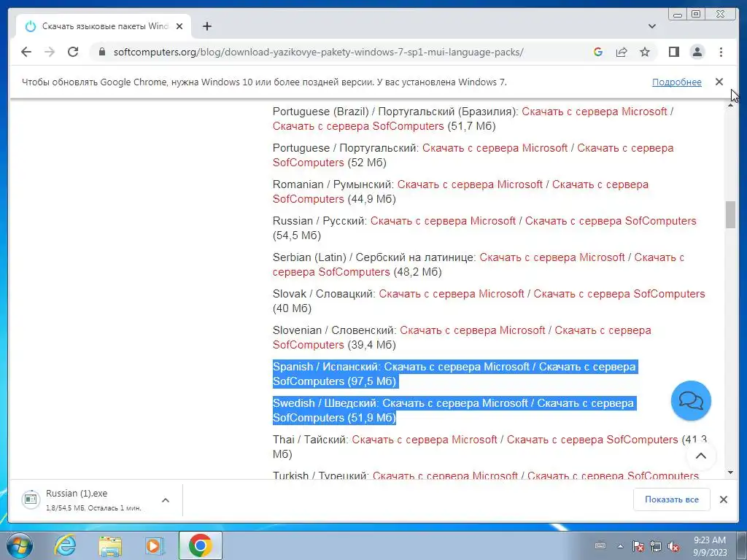Click the "(54,5 Мб)" size text
Viewport: 747px width, 560px height.
[x=297, y=236]
